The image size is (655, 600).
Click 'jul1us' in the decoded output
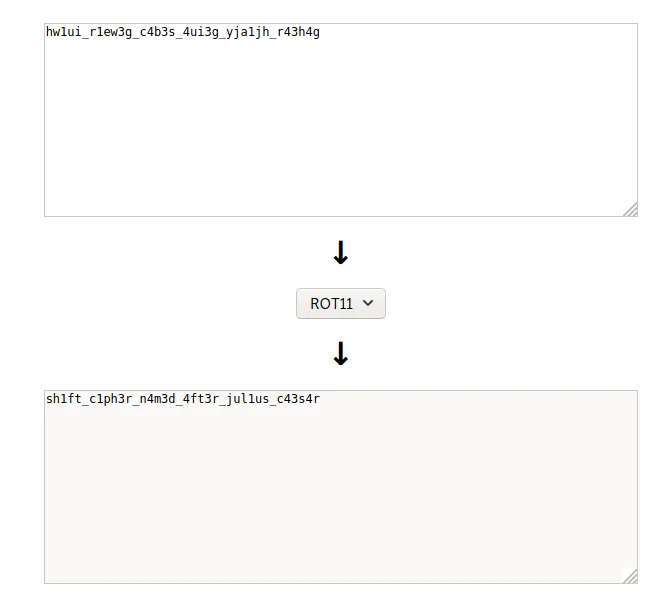pos(247,399)
